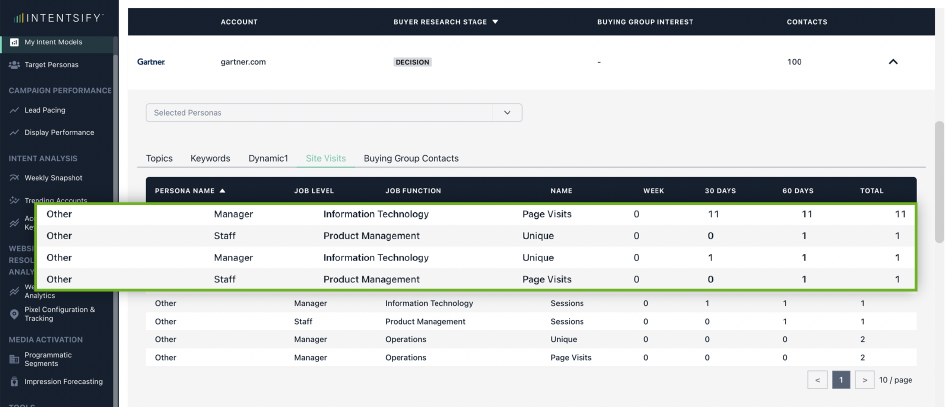The height and width of the screenshot is (407, 946).
Task: Open My Intent Models icon in sidebar
Action: (14, 43)
